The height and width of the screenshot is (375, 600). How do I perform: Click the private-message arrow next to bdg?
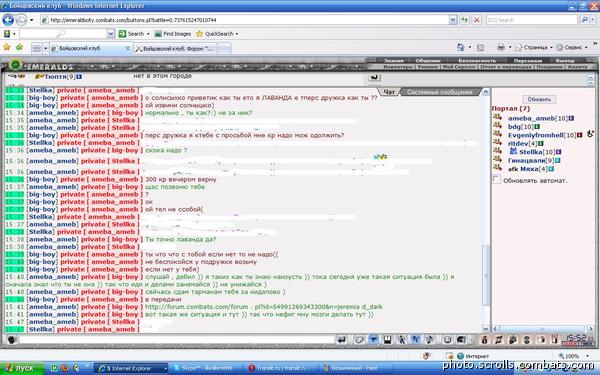[x=497, y=126]
